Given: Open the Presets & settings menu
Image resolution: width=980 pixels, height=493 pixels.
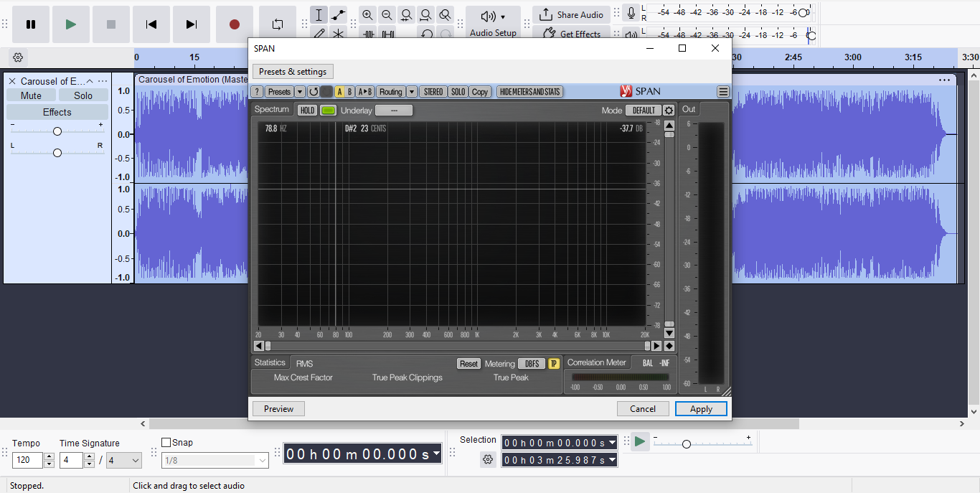Looking at the screenshot, I should click(293, 72).
